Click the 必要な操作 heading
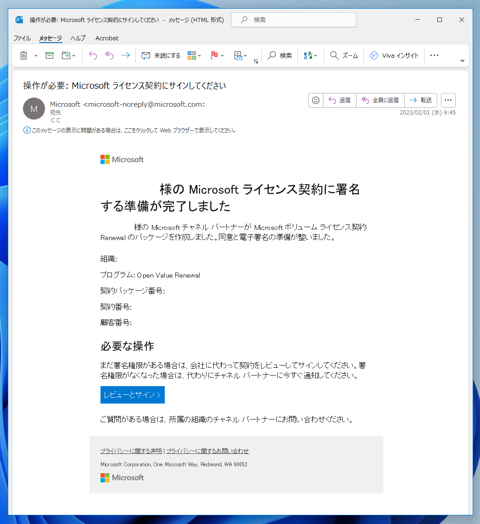This screenshot has width=480, height=524. [127, 346]
